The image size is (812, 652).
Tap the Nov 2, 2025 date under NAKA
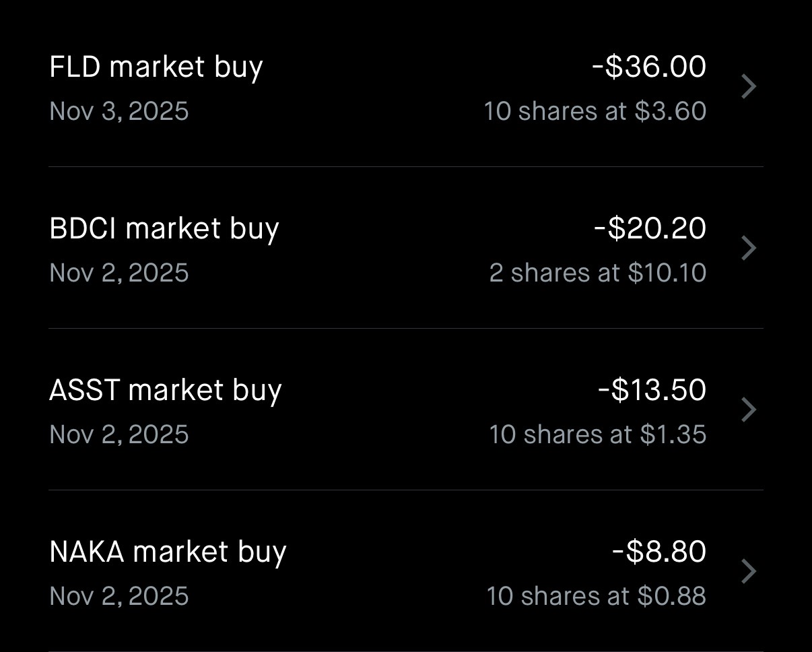[x=119, y=596]
